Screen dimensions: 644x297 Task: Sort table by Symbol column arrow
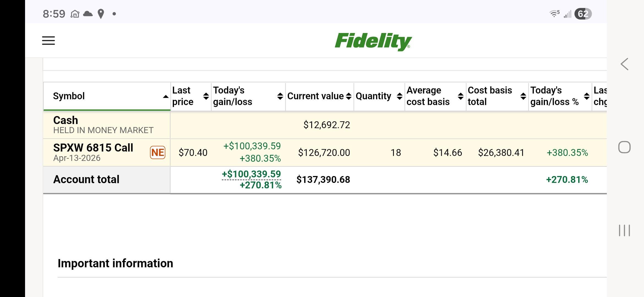[x=165, y=96]
